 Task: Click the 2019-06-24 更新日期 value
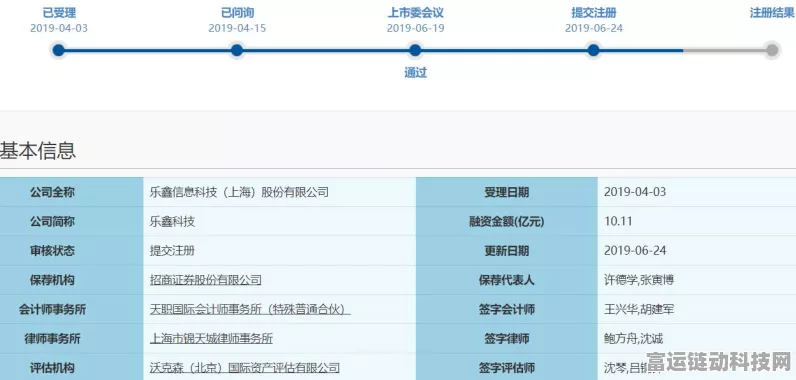point(635,251)
